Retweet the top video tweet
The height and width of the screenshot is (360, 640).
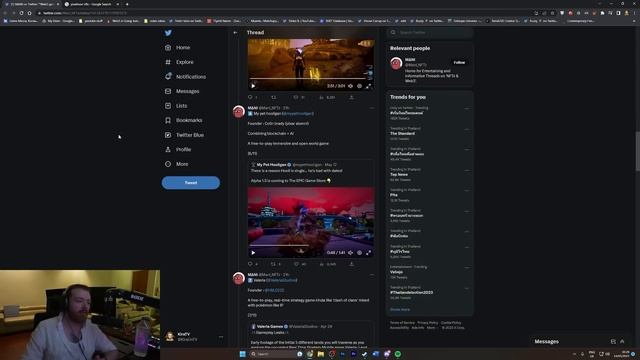click(274, 97)
